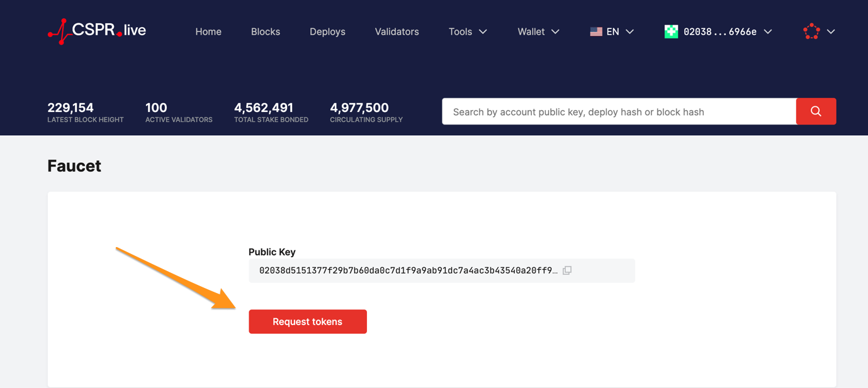
Task: Click the green account identicon avatar
Action: click(x=671, y=31)
